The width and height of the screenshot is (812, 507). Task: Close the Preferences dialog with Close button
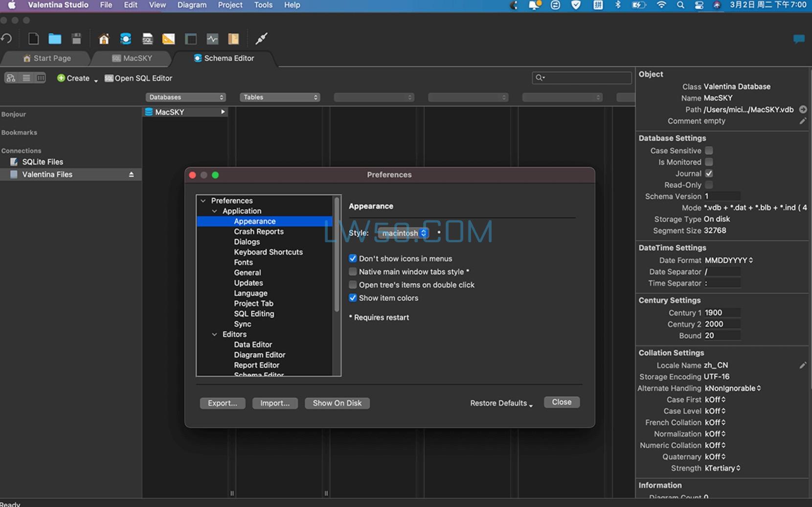pos(562,402)
